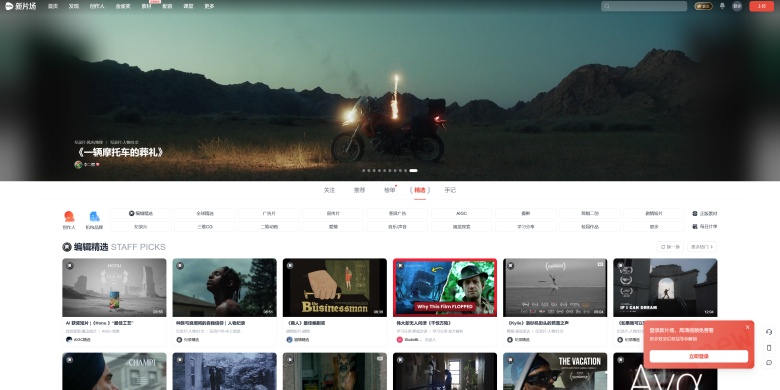Screen dimensions: 780x390
Task: Open the 更多 dropdown in top navigation
Action: (x=209, y=6)
